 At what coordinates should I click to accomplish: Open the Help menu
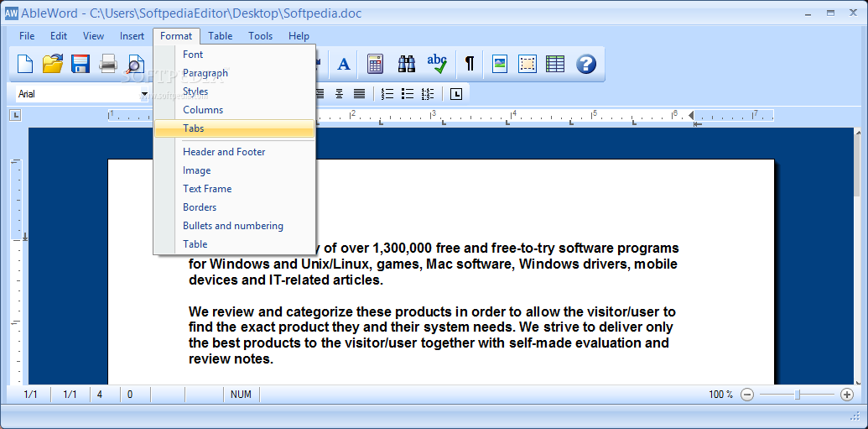299,36
